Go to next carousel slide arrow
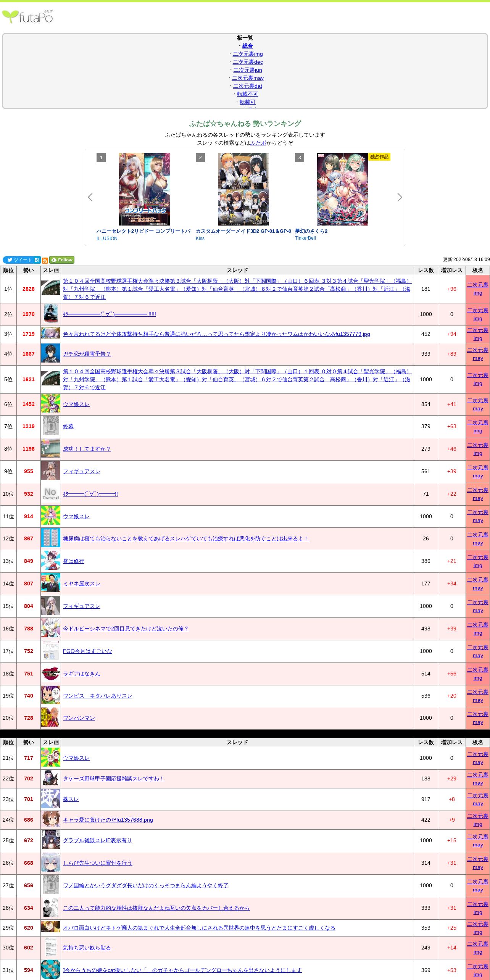 (x=400, y=197)
